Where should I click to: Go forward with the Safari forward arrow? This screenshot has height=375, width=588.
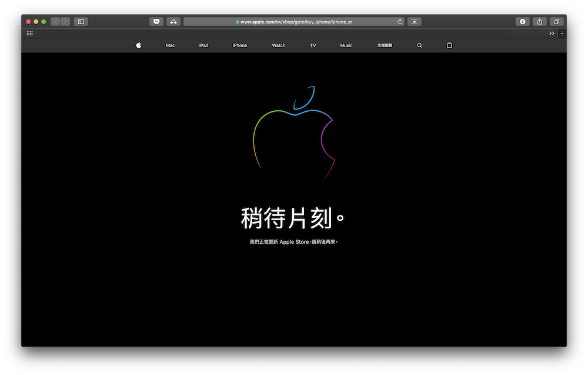coord(65,22)
